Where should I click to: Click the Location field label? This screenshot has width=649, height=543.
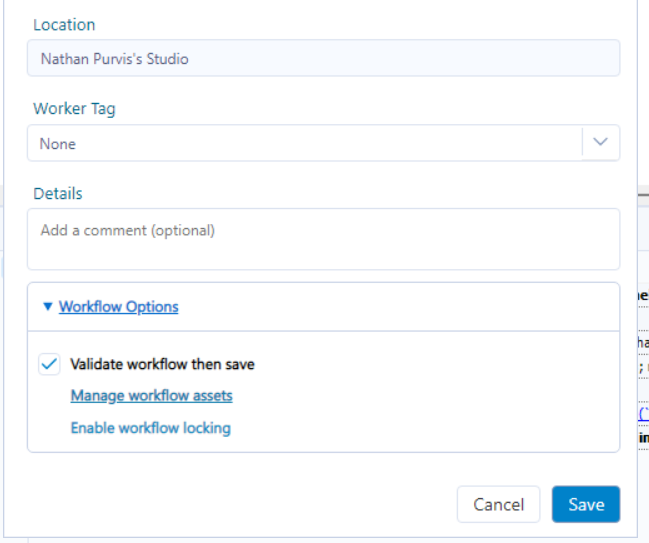[x=64, y=24]
